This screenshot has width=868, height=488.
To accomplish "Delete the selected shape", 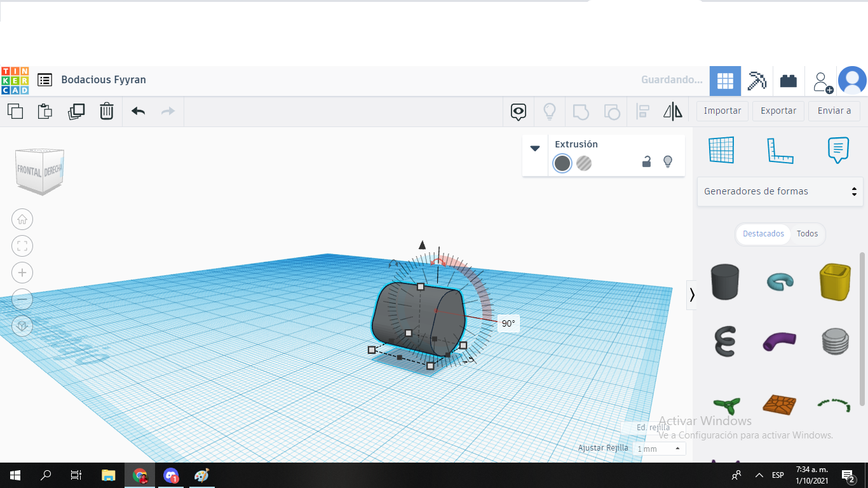I will coord(107,111).
